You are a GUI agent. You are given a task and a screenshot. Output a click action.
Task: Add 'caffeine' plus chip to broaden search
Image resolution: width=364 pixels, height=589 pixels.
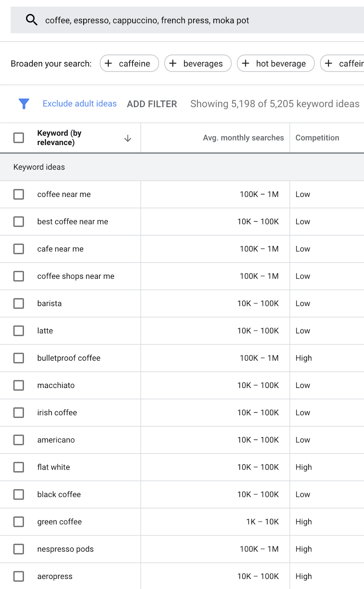click(129, 63)
